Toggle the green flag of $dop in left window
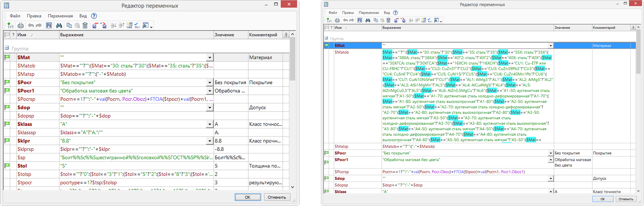644x206 pixels. click(x=7, y=107)
